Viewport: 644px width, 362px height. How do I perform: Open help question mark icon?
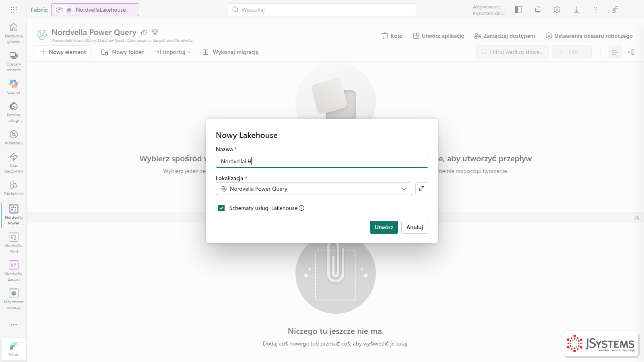596,10
